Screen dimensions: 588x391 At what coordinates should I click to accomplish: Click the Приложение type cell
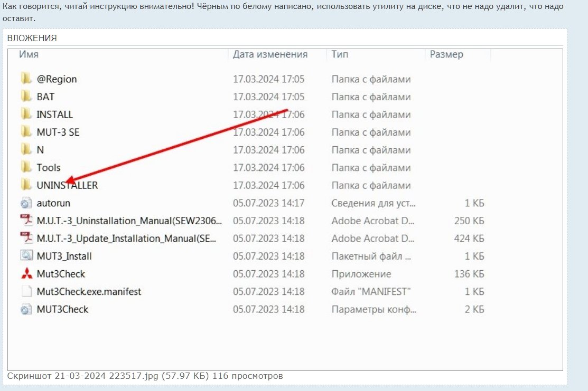point(361,274)
